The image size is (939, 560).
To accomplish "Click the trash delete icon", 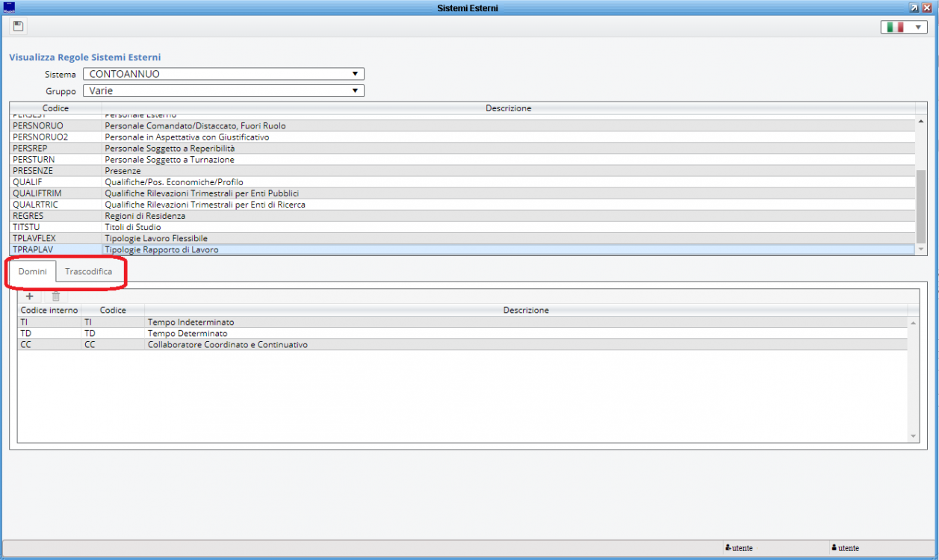I will [x=56, y=296].
